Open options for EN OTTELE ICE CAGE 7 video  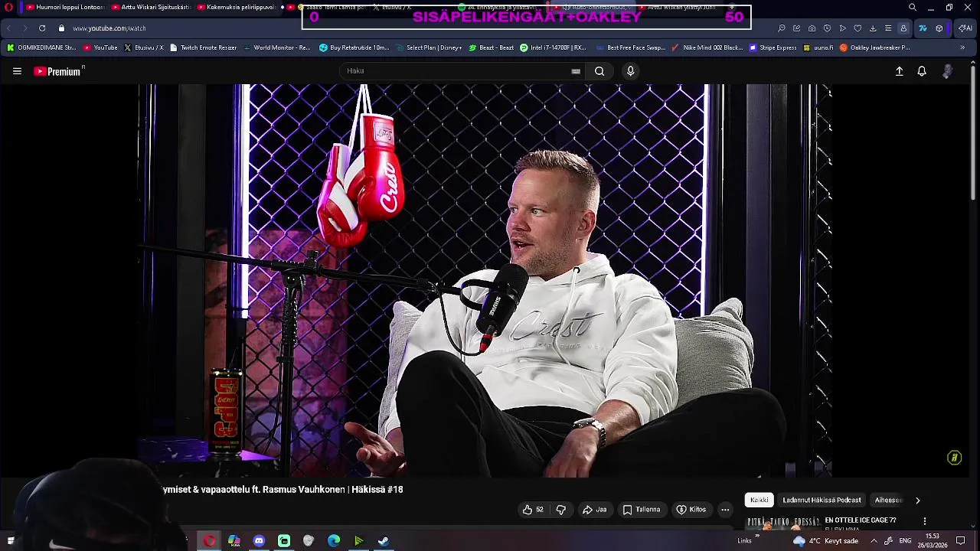[924, 521]
